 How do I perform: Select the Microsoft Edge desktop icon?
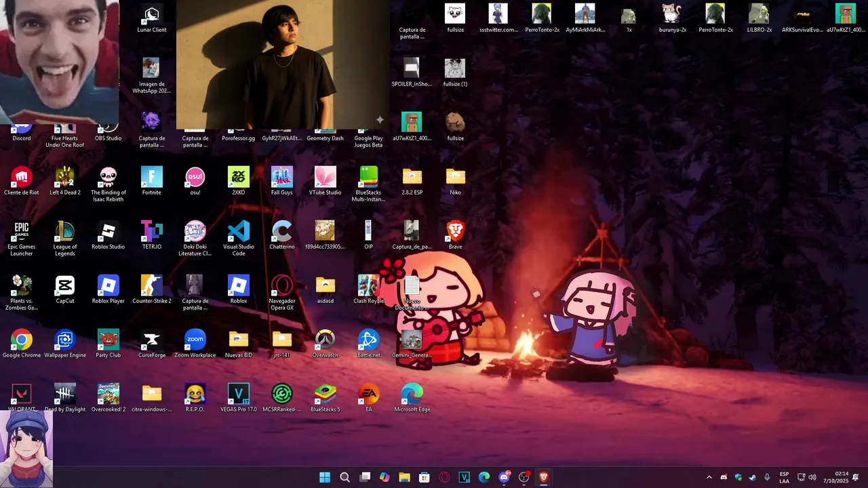[412, 399]
